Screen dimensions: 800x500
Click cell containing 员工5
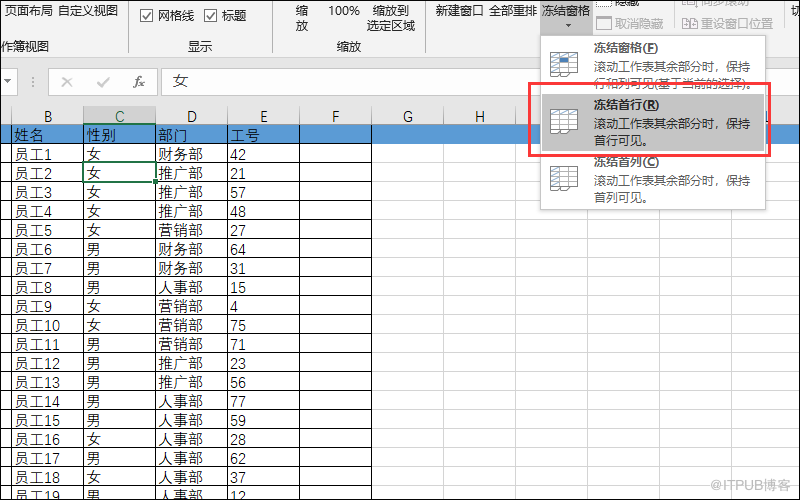(47, 230)
